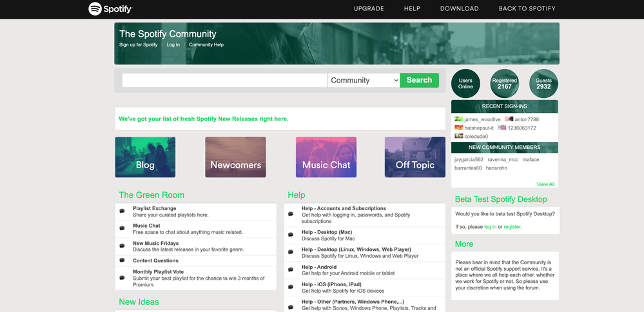Open Community Help link in banner
The image size is (644, 312).
(206, 44)
